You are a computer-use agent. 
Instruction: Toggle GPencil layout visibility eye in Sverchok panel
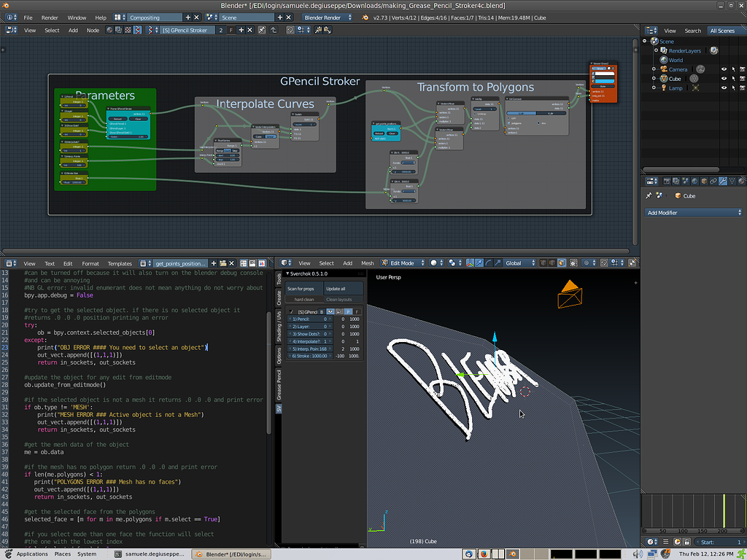click(x=330, y=312)
